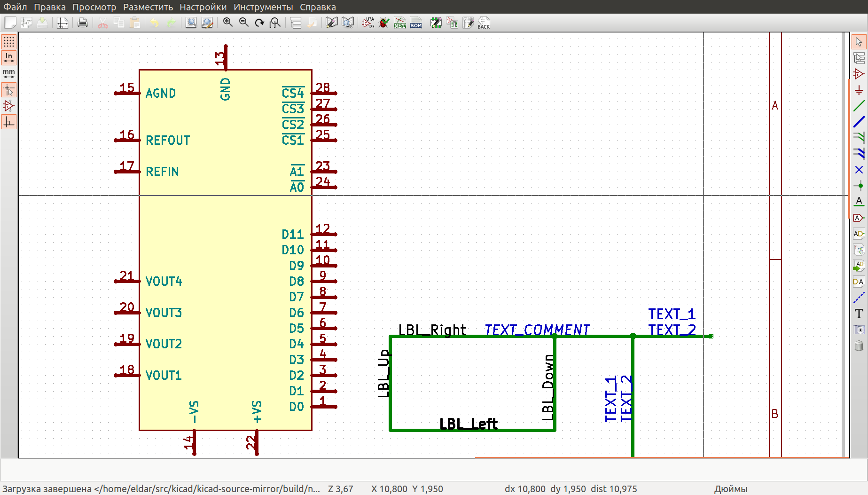Expand the Разместить menu

[148, 7]
